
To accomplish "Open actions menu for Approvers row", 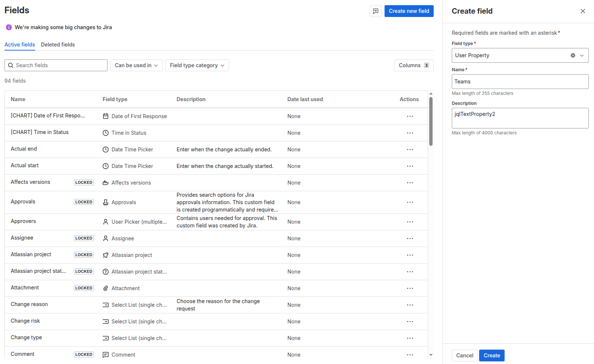I will point(410,222).
